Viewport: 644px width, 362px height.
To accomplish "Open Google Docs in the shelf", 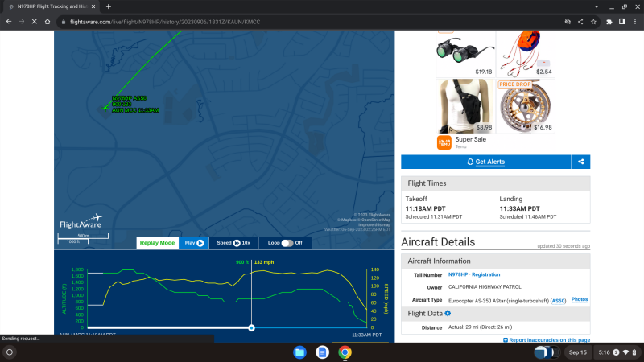I will coord(323,352).
